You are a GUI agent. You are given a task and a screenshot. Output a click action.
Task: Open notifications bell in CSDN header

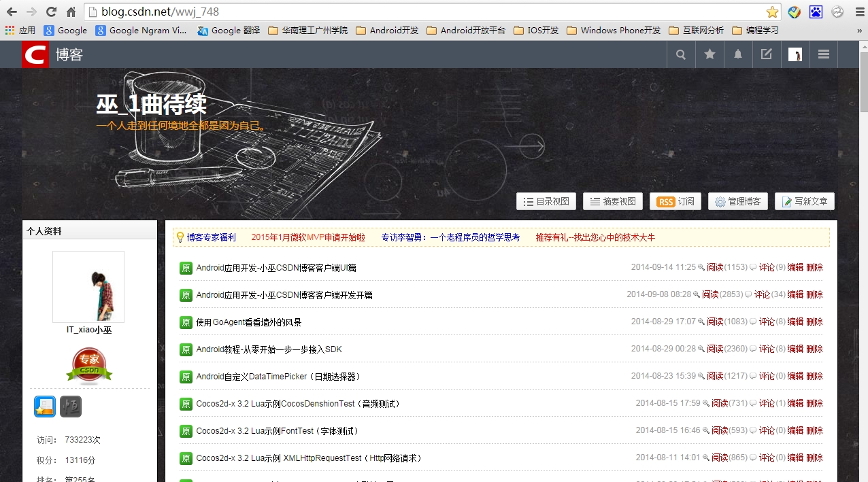tap(738, 55)
